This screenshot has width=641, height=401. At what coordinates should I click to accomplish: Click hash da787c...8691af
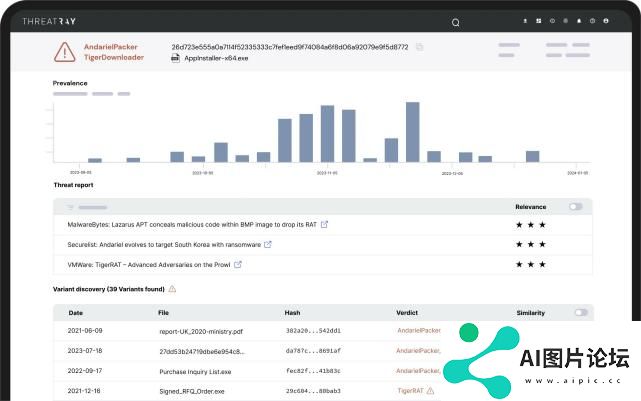[x=313, y=350]
